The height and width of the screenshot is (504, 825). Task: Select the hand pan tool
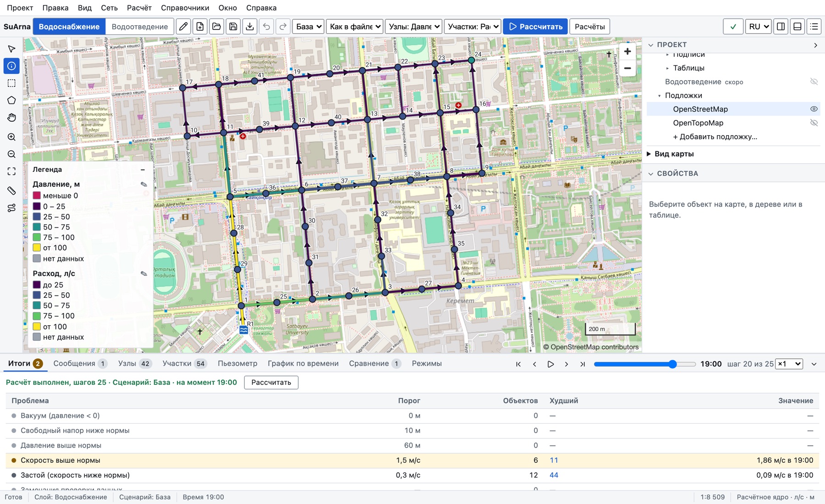(x=11, y=118)
